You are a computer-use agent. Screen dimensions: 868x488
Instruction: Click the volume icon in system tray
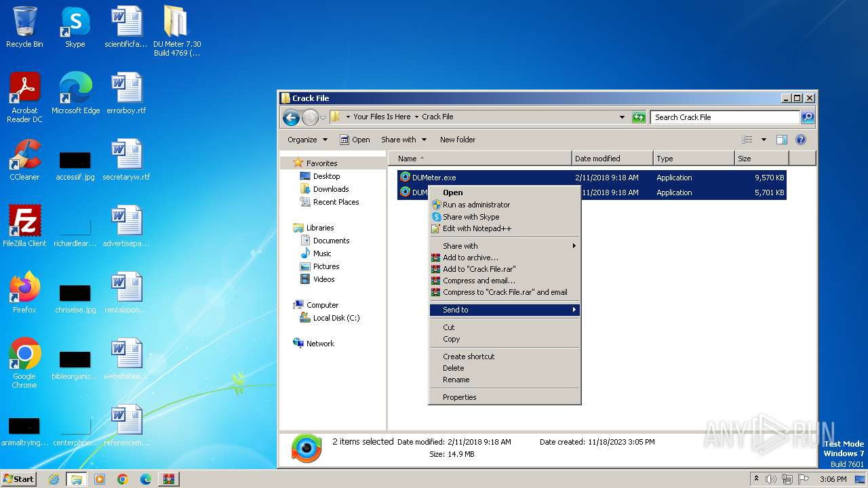[770, 479]
